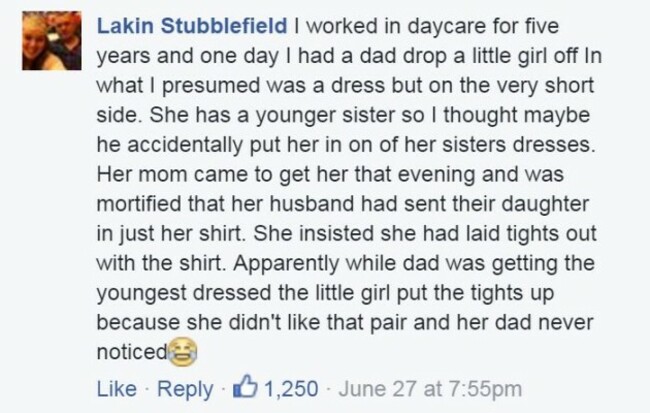Viewport: 650px width, 413px height.
Task: Click the word "Apparently" in the comment
Action: (286, 264)
